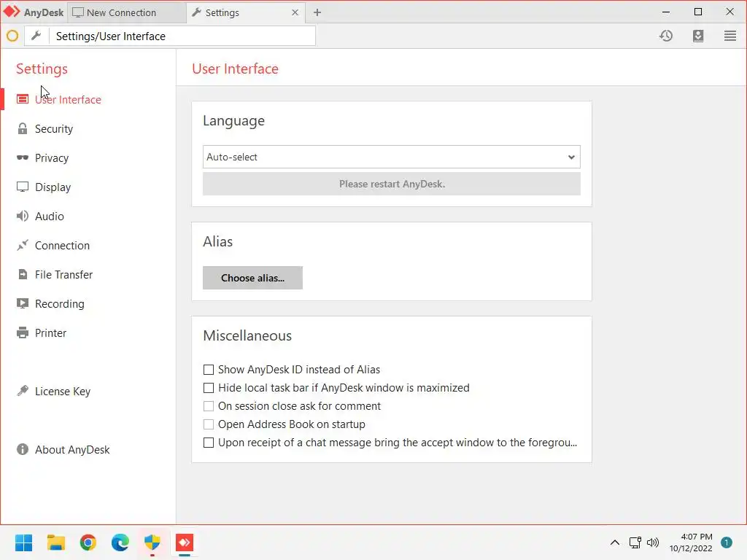Open Google Chrome from the taskbar
Image resolution: width=747 pixels, height=560 pixels.
[x=88, y=542]
